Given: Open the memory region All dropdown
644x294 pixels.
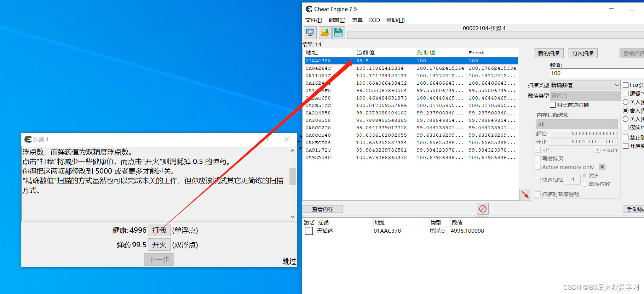Looking at the screenshot, I should [x=577, y=124].
